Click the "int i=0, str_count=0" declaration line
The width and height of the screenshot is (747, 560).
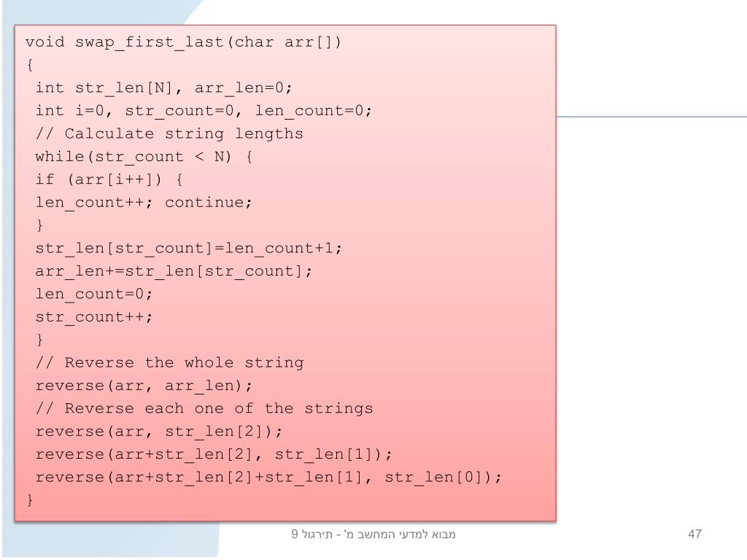(204, 111)
